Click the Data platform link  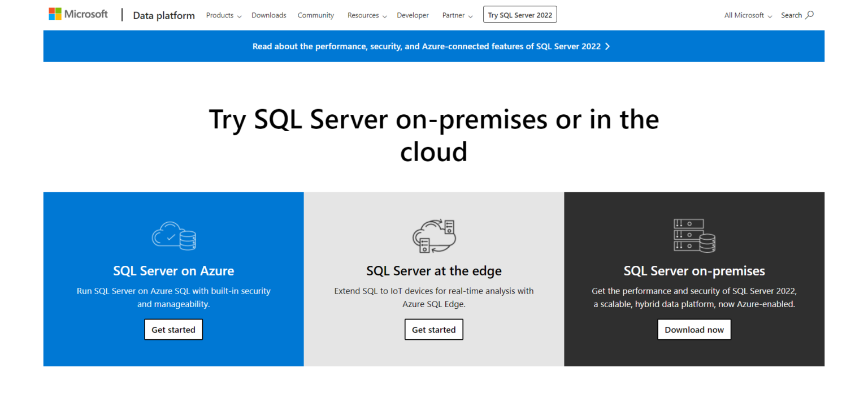pos(164,15)
